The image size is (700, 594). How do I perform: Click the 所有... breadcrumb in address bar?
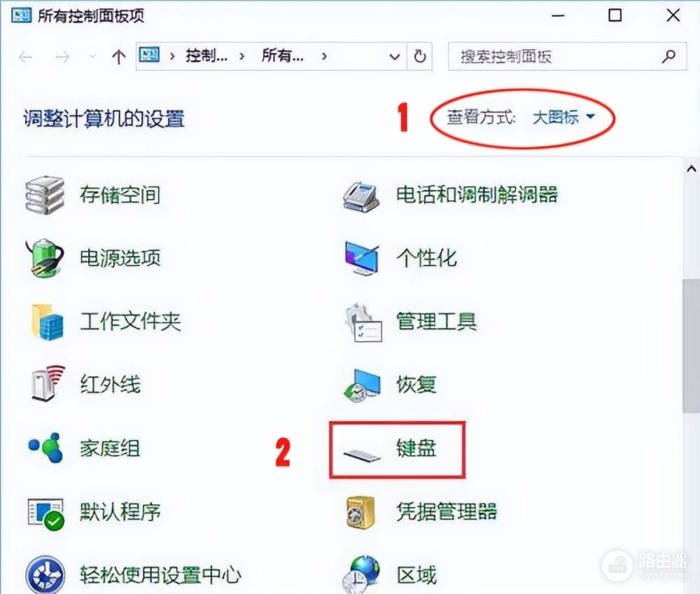coord(283,56)
